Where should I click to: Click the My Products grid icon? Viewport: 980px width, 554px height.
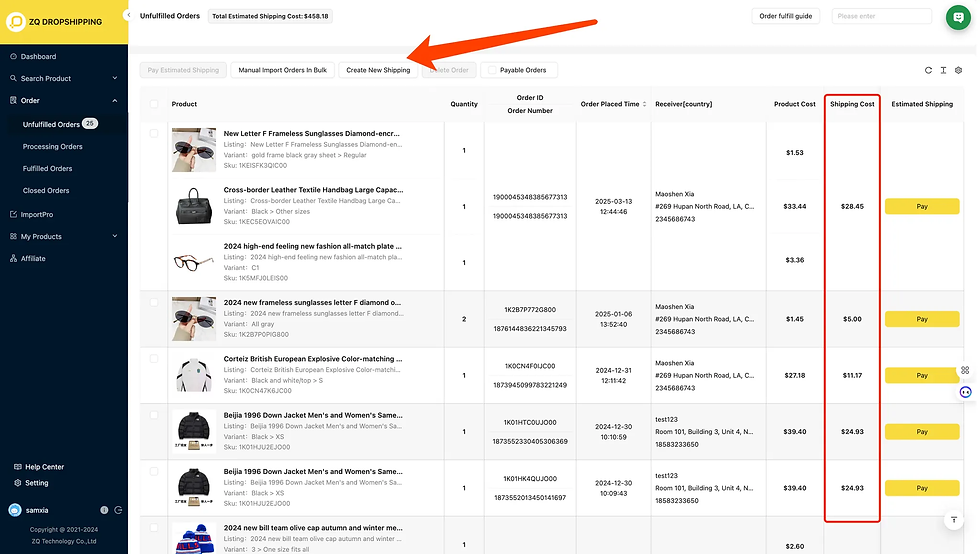(x=13, y=236)
